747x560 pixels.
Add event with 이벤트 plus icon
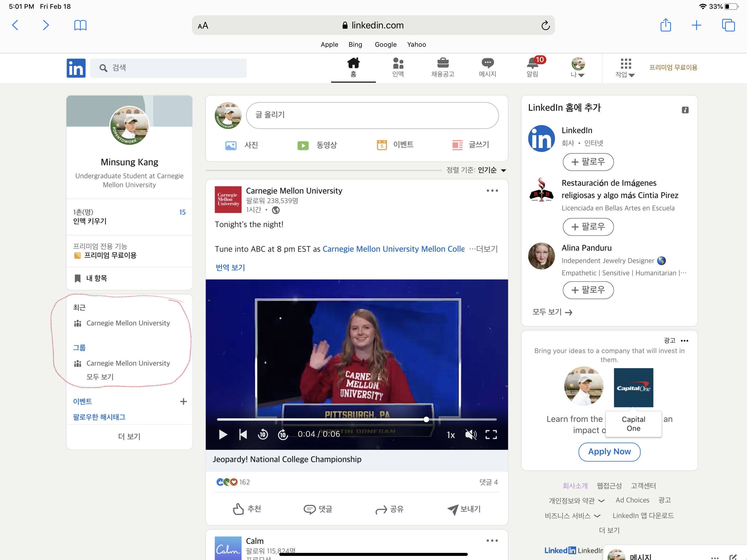click(183, 402)
